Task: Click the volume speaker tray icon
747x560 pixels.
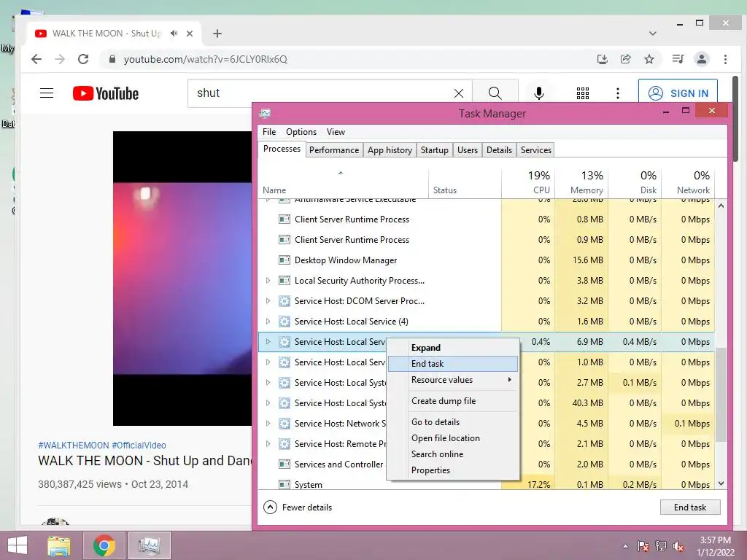Action: click(678, 546)
